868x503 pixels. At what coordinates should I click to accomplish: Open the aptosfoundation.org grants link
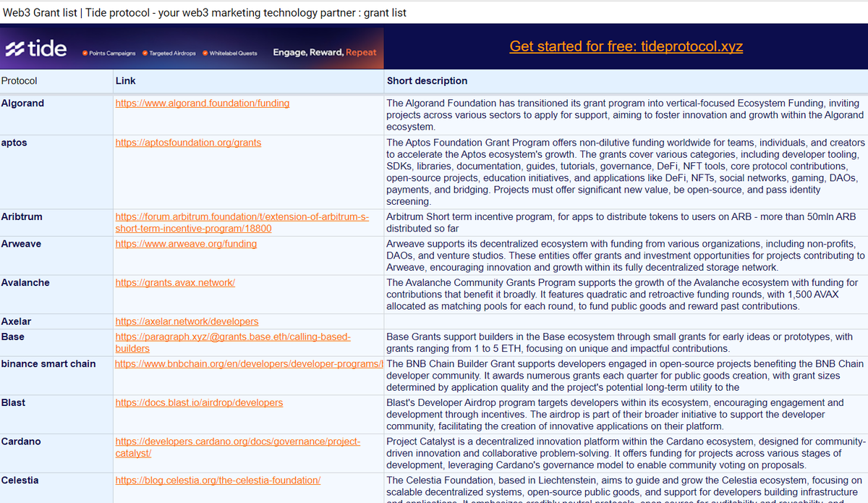[x=188, y=143]
